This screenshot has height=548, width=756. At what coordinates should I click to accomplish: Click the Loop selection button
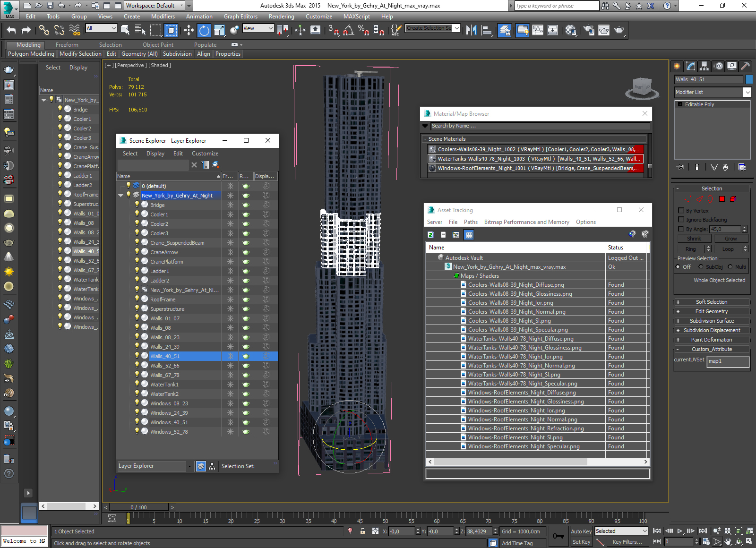click(728, 249)
